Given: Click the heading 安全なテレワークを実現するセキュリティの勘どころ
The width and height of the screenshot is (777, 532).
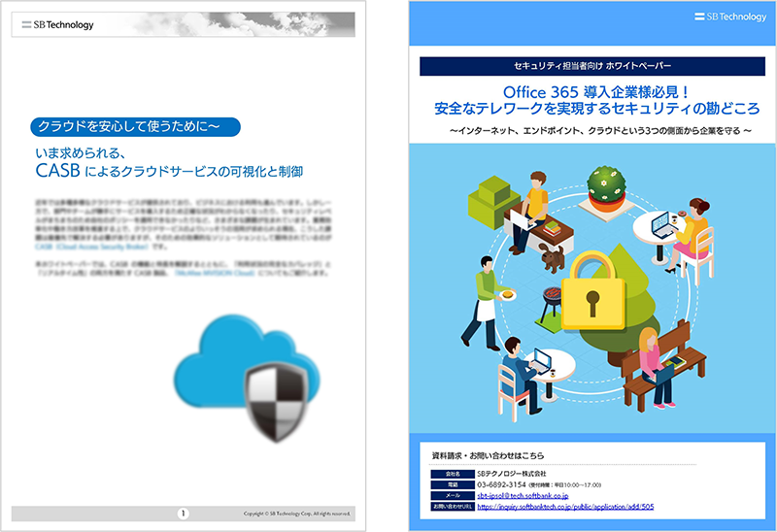Looking at the screenshot, I should 596,109.
